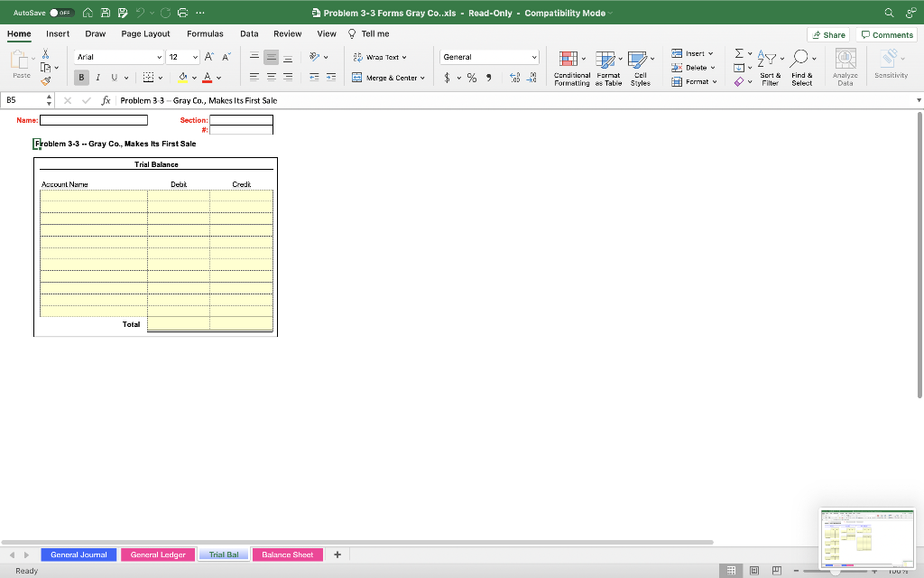924x578 pixels.
Task: Open the insert function fx button
Action: pyautogui.click(x=106, y=100)
